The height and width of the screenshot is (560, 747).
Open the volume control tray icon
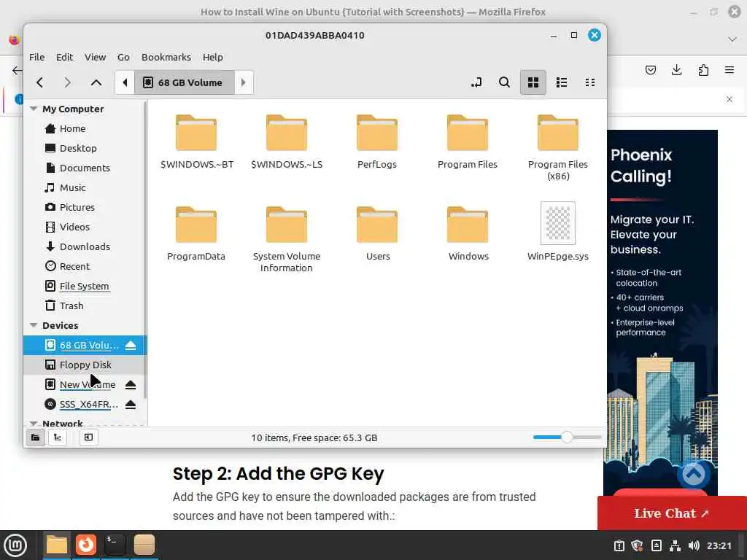694,545
